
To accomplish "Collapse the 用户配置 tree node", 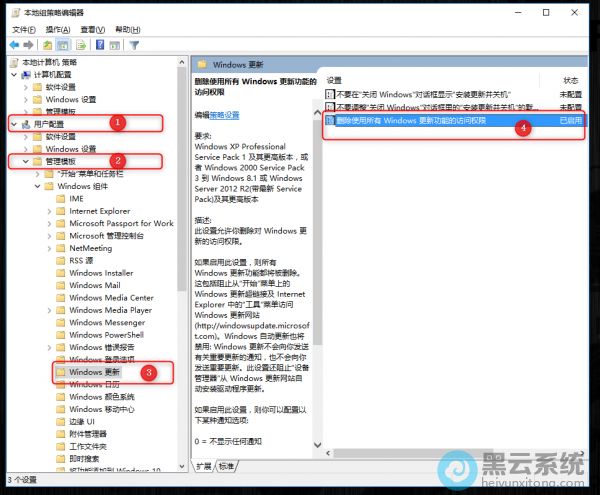I will point(13,124).
